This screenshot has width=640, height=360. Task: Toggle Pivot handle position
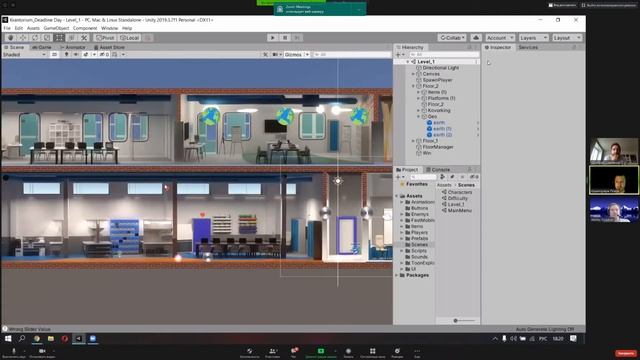(x=105, y=38)
